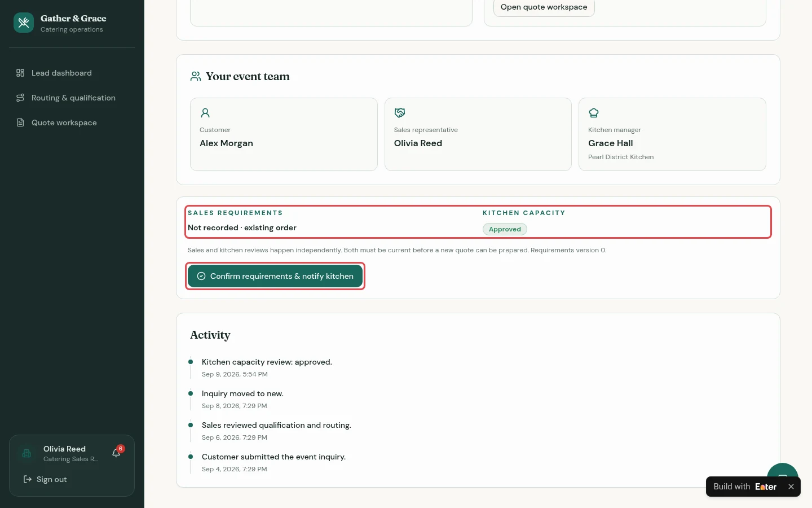Screen dimensions: 812x508
Task: Click the 'Sep 4, 2026, 7:29 PM' timestamp
Action: pyautogui.click(x=235, y=469)
